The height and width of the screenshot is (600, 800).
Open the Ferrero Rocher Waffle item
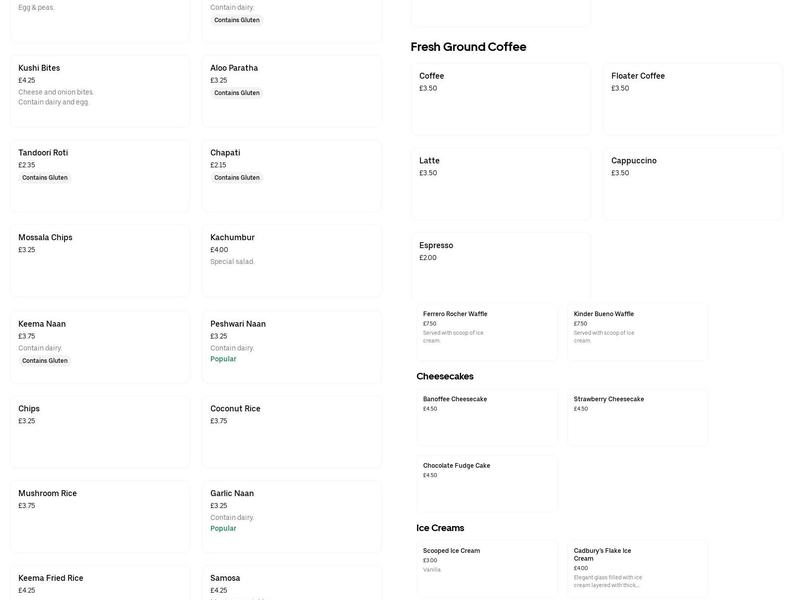point(487,331)
